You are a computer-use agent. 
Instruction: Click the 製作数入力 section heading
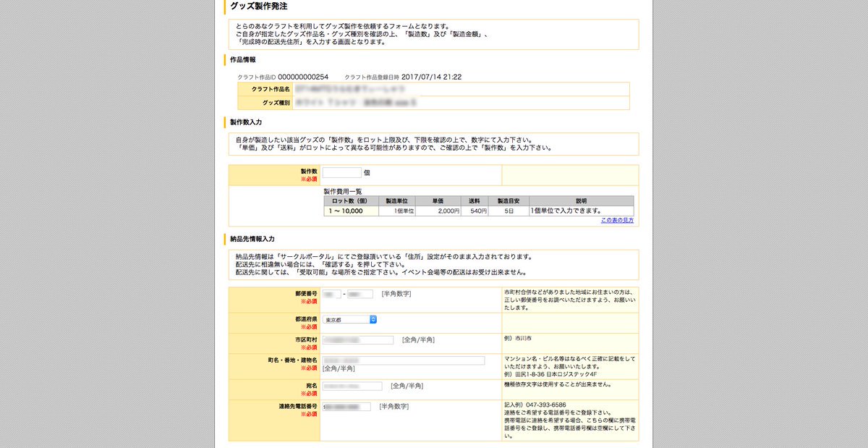(x=246, y=122)
